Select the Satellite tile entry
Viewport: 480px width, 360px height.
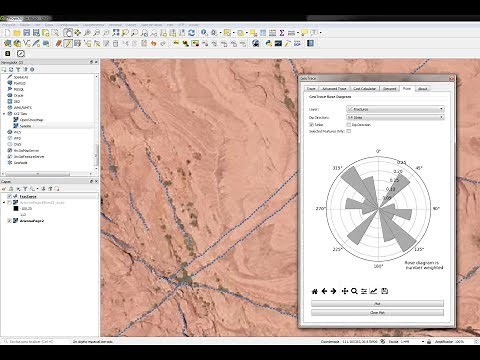pos(25,126)
